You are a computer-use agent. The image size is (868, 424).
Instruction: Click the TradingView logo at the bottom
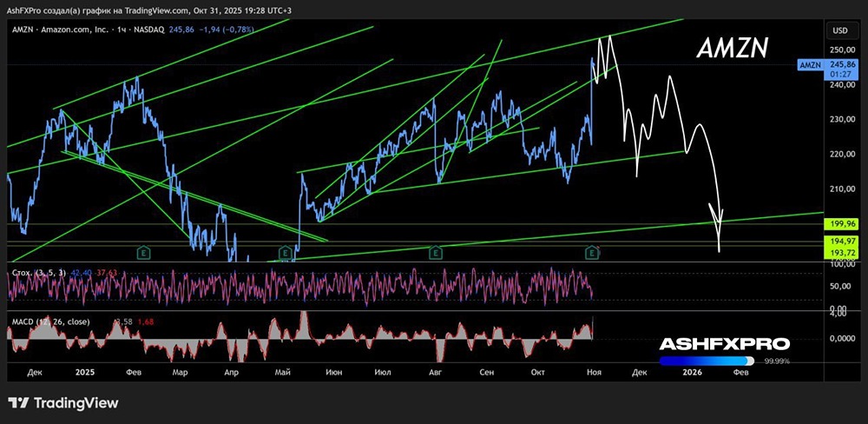click(x=63, y=403)
